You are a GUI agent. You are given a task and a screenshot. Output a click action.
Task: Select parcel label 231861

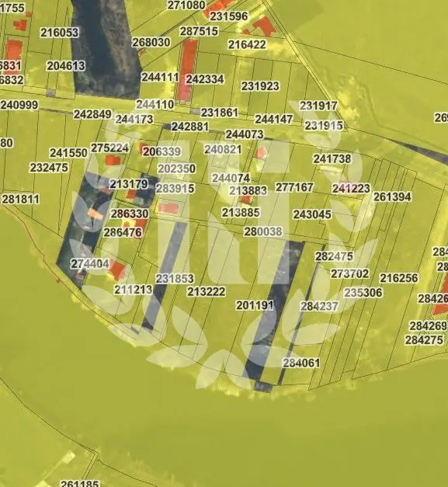[x=220, y=113]
